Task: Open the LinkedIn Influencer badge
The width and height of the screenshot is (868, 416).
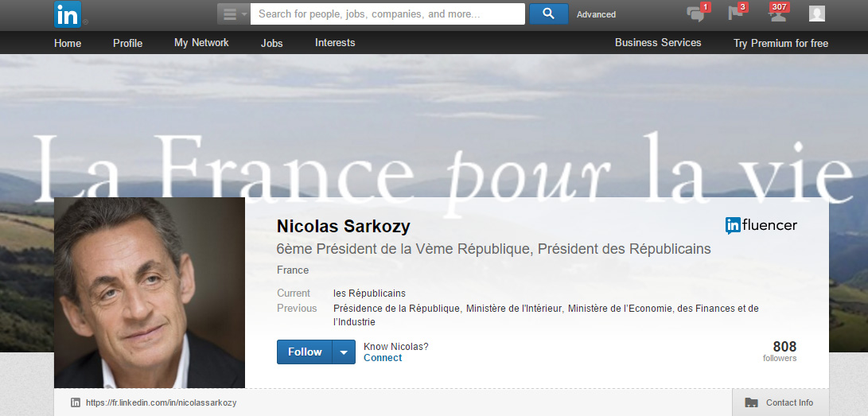Action: (761, 225)
